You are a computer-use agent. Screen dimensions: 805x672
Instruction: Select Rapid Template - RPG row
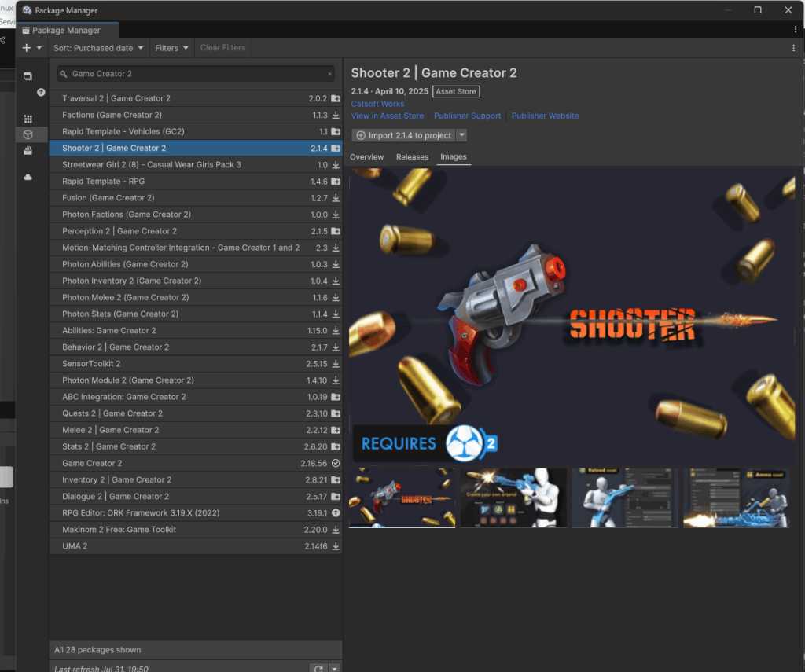pyautogui.click(x=196, y=182)
